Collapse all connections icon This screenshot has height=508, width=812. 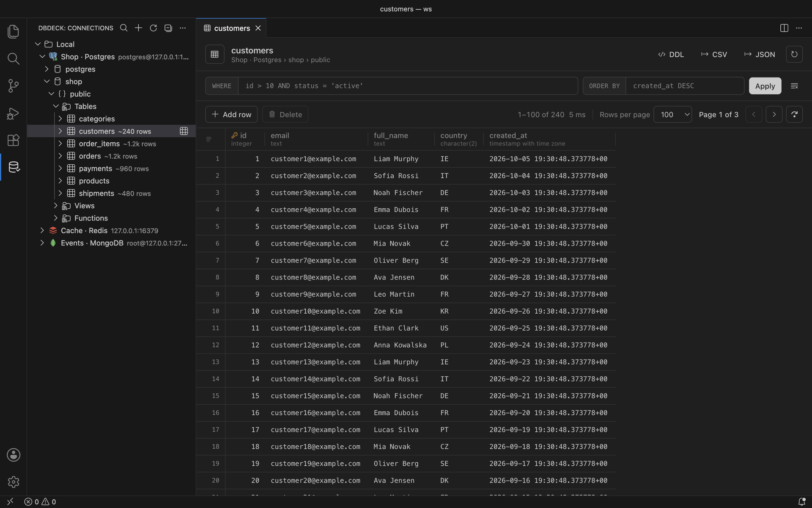point(168,28)
